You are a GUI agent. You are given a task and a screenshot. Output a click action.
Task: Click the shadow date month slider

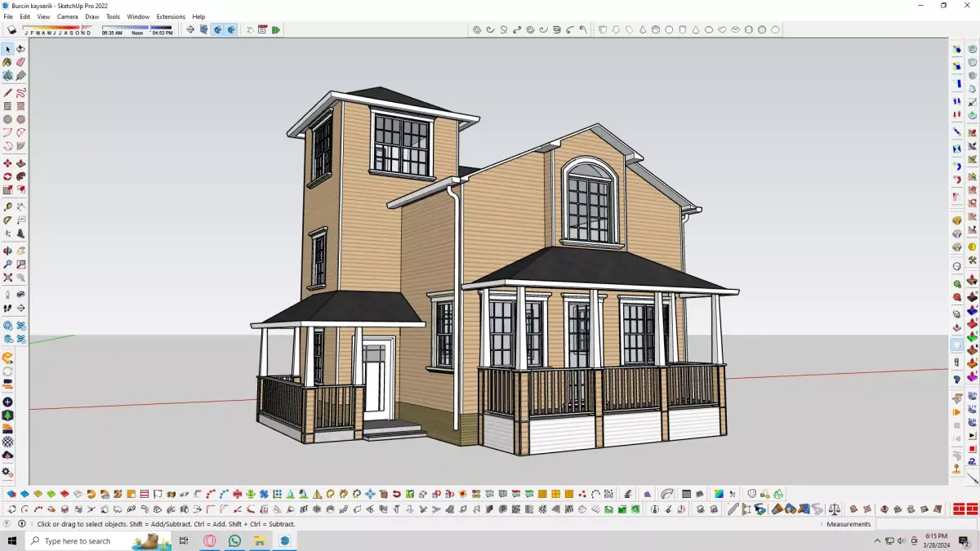[x=57, y=29]
